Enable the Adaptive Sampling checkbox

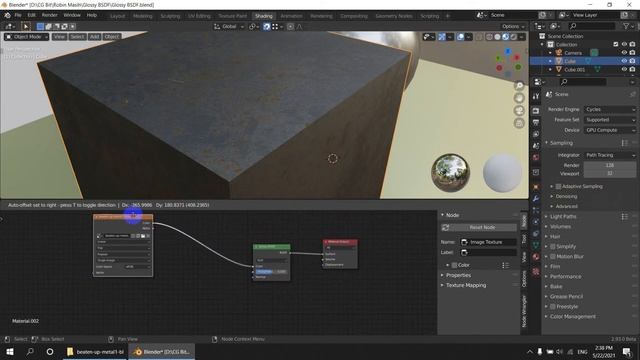point(558,186)
